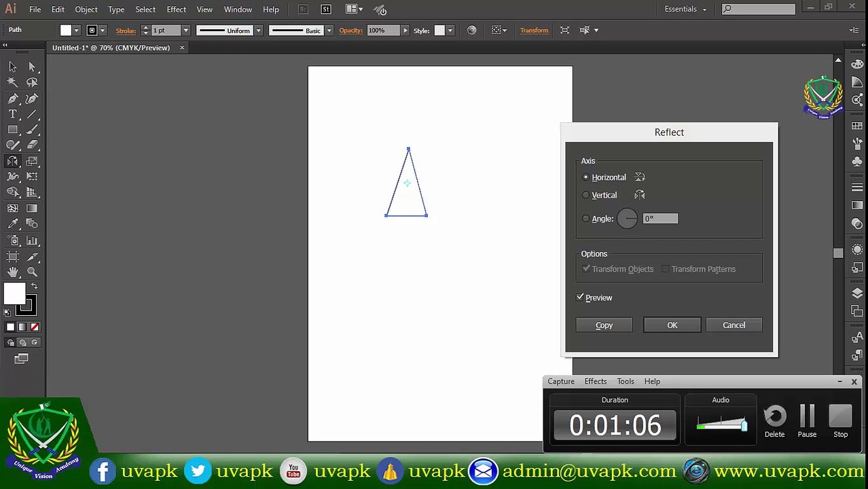Choose the Magic Wand tool
The width and height of the screenshot is (868, 489).
[x=13, y=82]
